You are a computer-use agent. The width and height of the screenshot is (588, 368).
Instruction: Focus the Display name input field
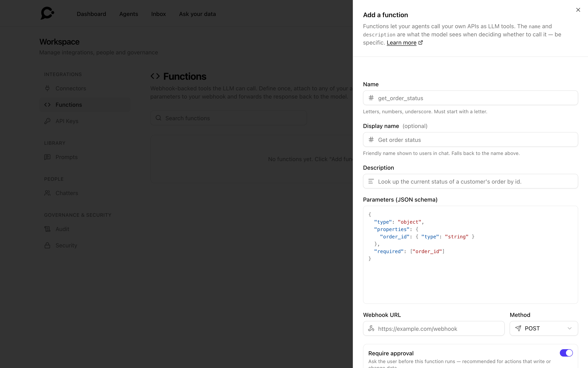pyautogui.click(x=470, y=139)
